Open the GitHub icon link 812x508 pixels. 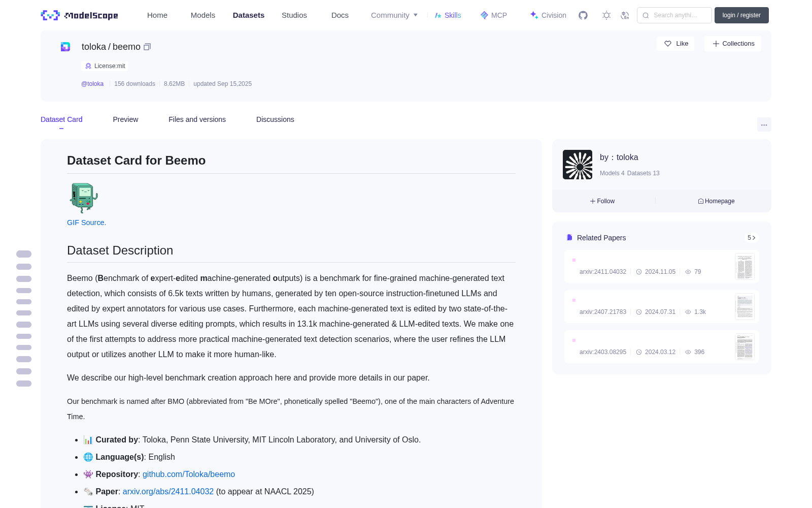pyautogui.click(x=583, y=15)
